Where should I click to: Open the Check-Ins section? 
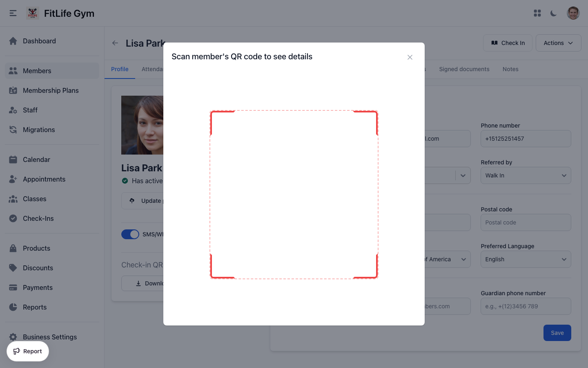38,218
